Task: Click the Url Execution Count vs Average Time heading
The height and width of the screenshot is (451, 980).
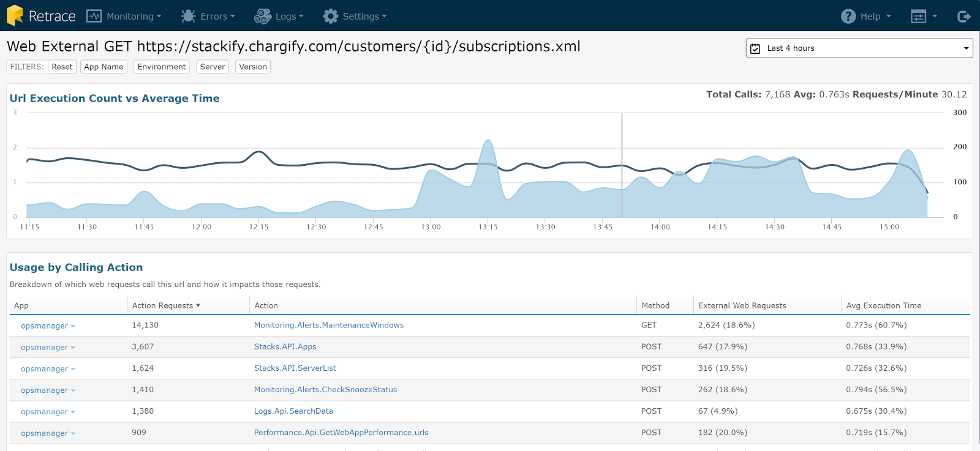Action: (x=115, y=99)
